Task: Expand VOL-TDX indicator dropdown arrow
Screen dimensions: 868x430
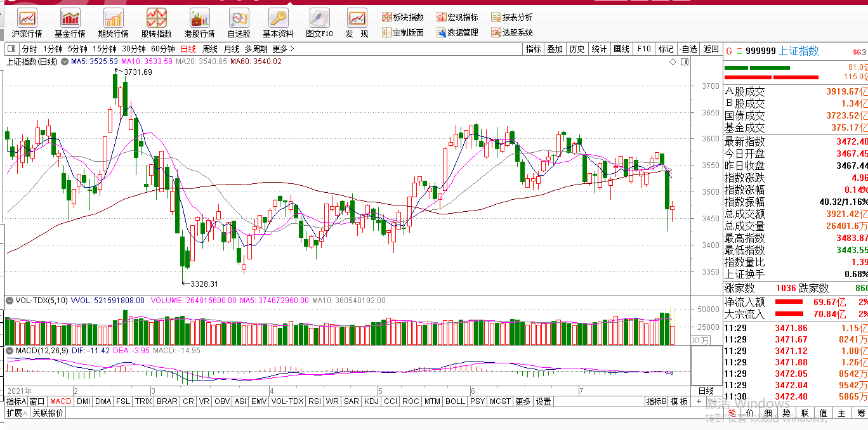Action: pos(10,301)
